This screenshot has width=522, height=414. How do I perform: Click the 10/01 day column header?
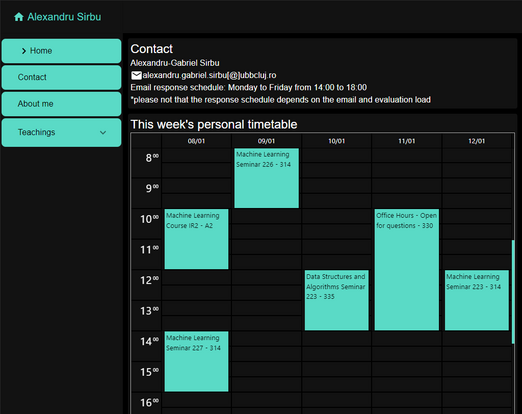coord(337,141)
